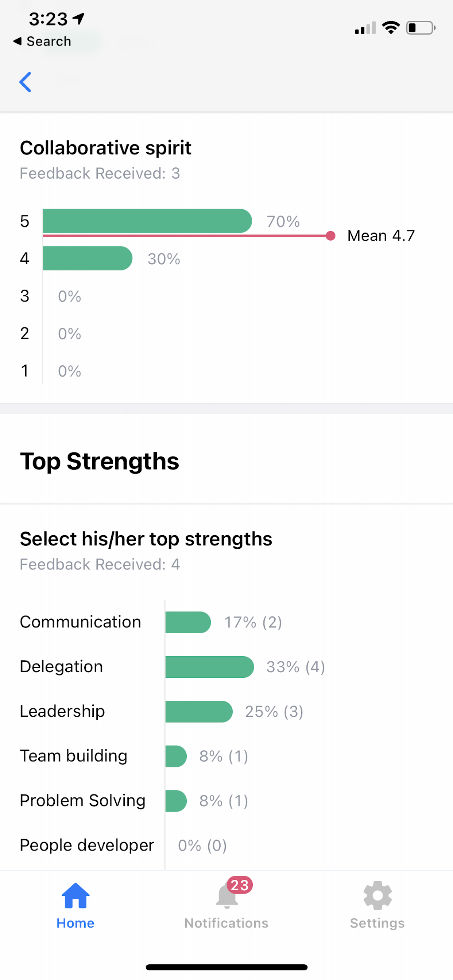Tap the 30% bar for rating 4
This screenshot has height=980, width=453.
(x=88, y=258)
